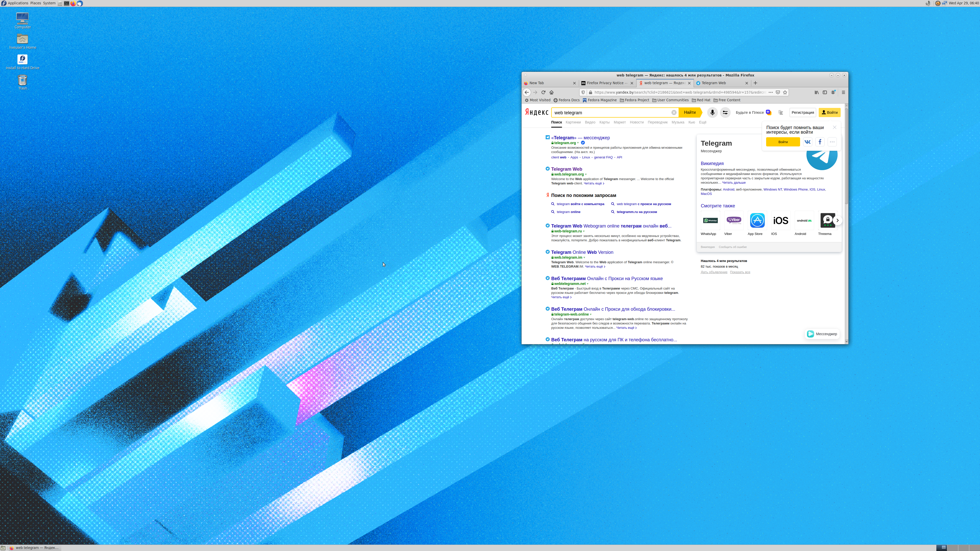The image size is (980, 551).
Task: Open the Trash desktop icon
Action: pos(22,82)
